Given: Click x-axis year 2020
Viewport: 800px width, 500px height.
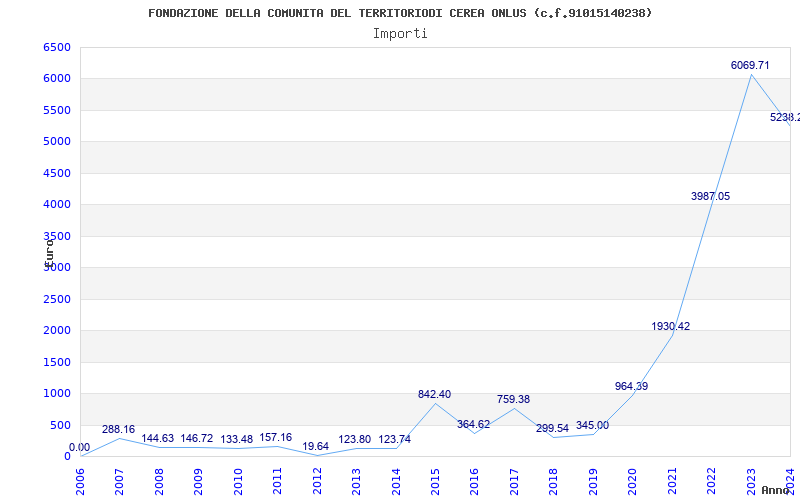Looking at the screenshot, I should pos(632,482).
